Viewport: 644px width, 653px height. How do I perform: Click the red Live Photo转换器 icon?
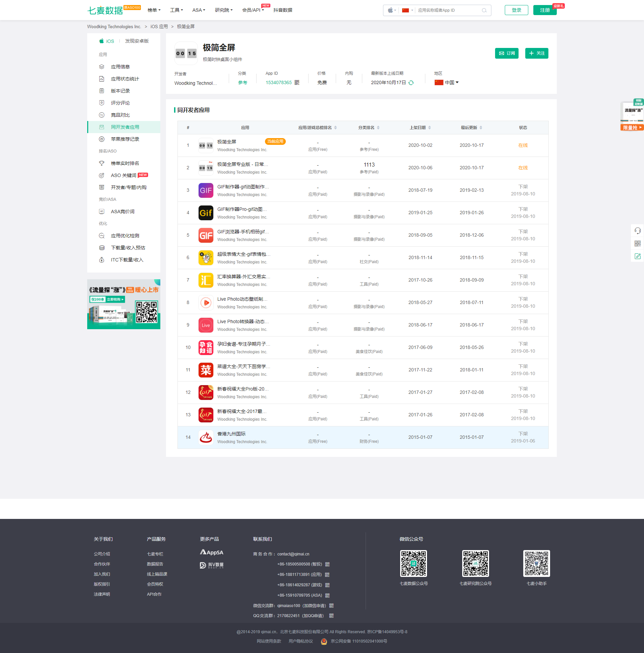[x=206, y=325]
